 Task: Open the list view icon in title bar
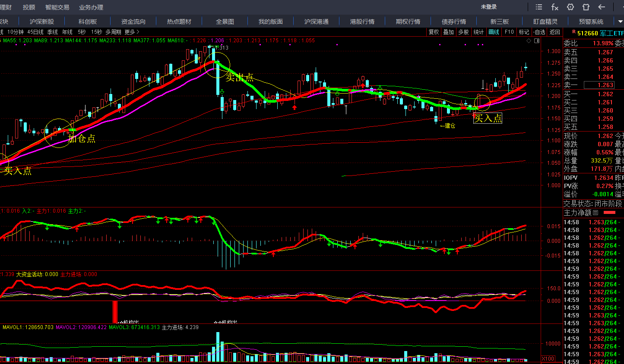pos(539,7)
